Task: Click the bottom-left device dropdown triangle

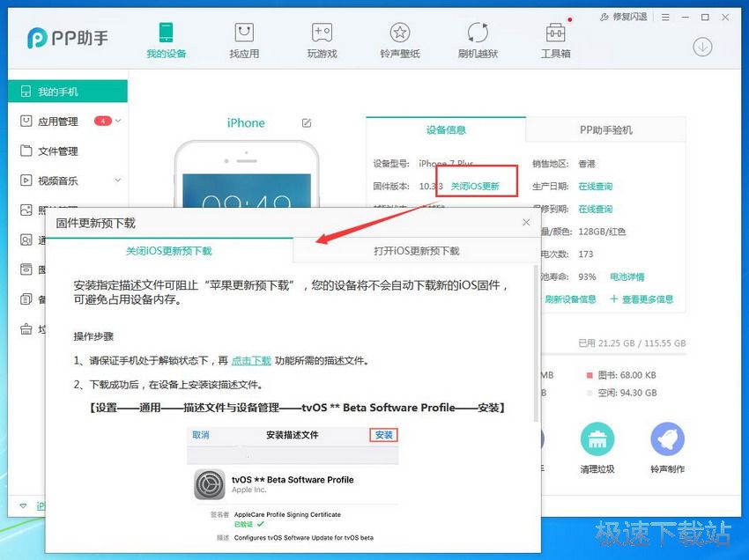Action: coord(23,505)
